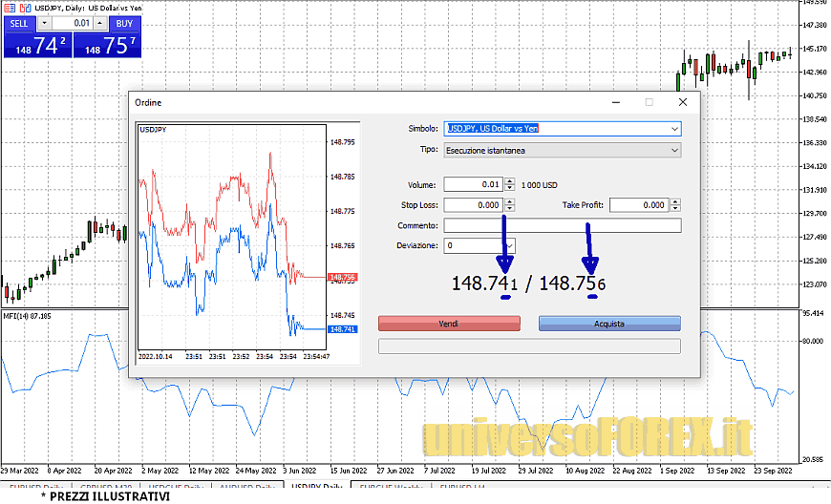Hit the blue BUY one-click button

124,23
